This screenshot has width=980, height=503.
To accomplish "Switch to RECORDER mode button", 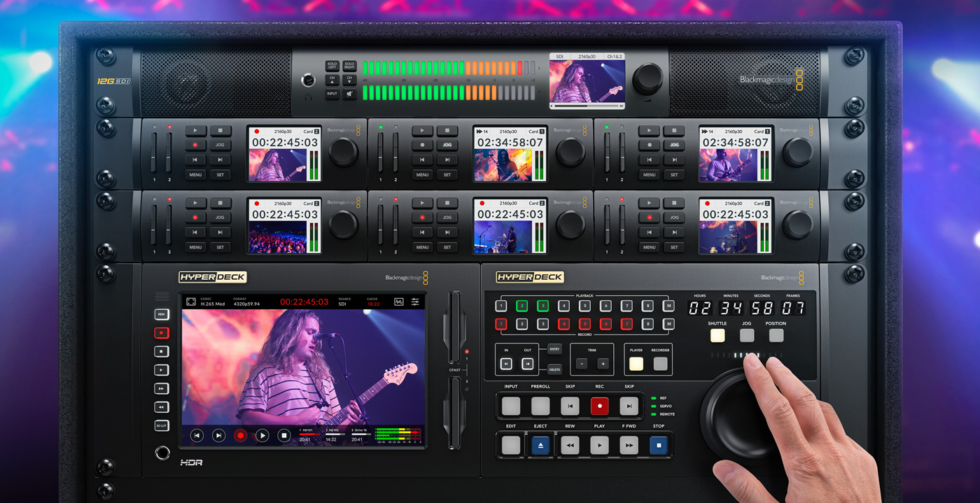I will pyautogui.click(x=660, y=364).
